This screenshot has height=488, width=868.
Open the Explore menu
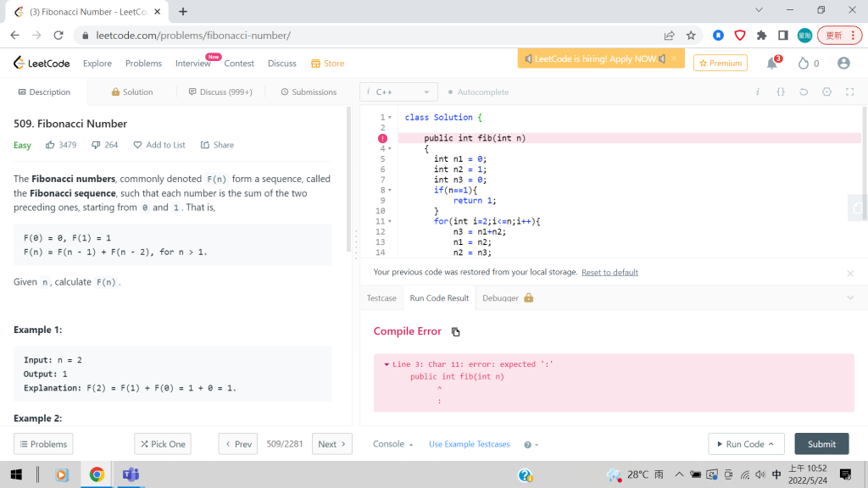[x=97, y=63]
